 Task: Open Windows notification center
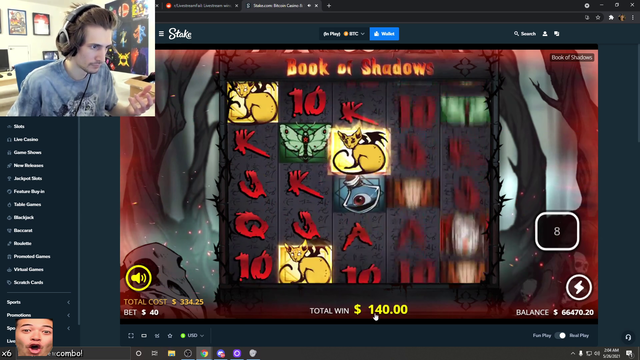pos(629,353)
